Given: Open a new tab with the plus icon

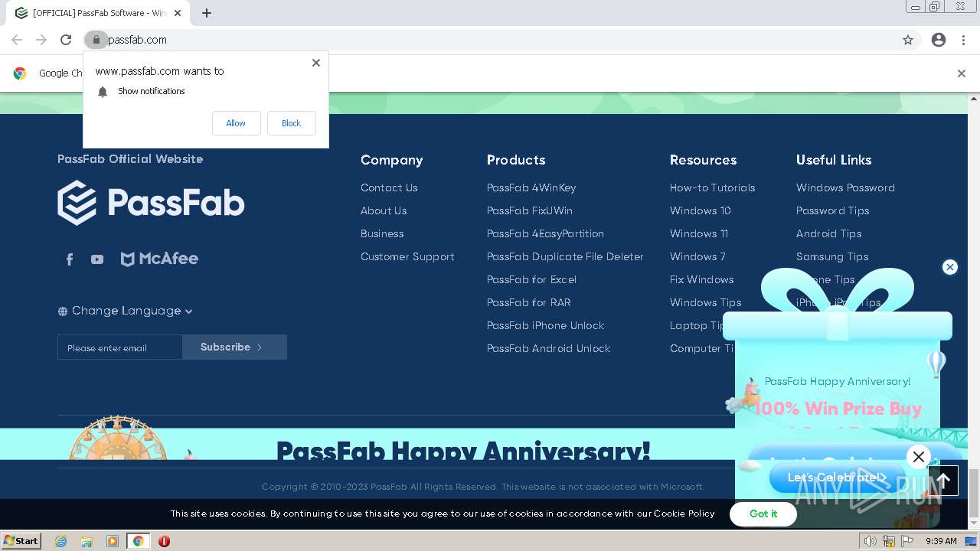Looking at the screenshot, I should click(207, 13).
